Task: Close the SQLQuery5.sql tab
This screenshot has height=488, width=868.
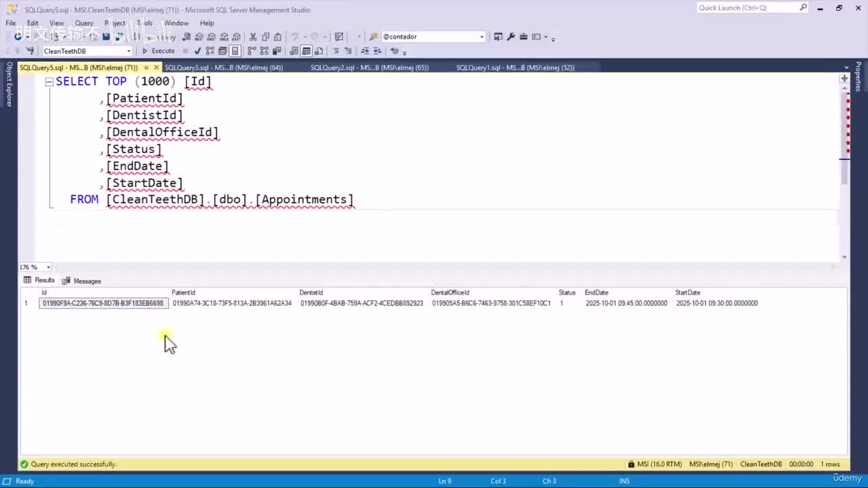Action: [157, 67]
